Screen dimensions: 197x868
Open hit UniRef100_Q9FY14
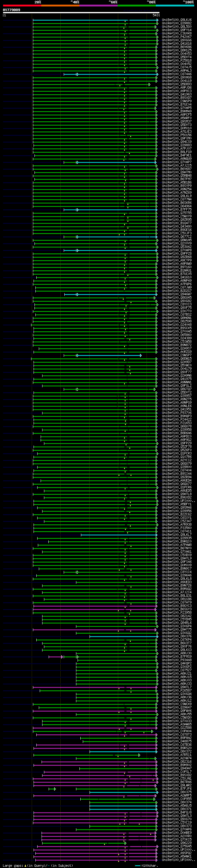(177, 30)
